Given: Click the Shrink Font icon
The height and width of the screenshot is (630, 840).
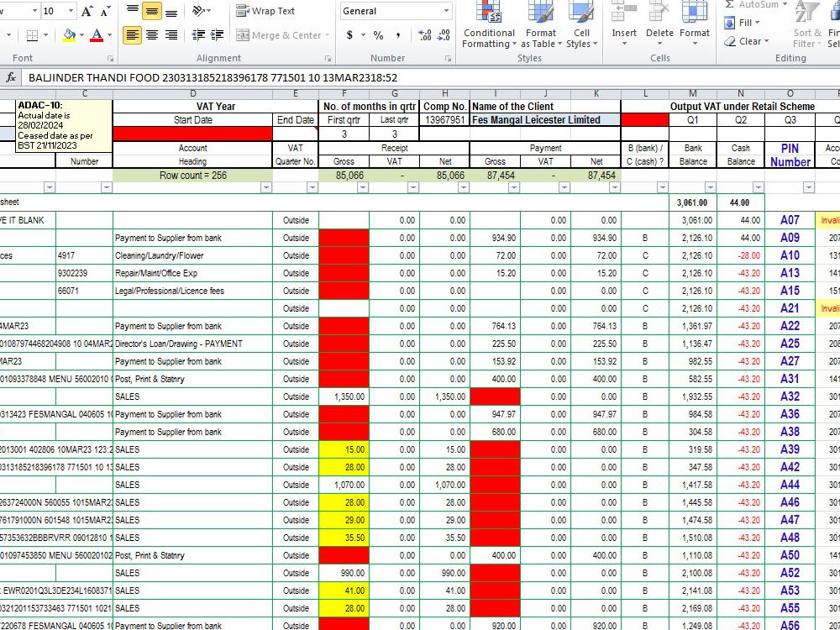Looking at the screenshot, I should point(106,11).
